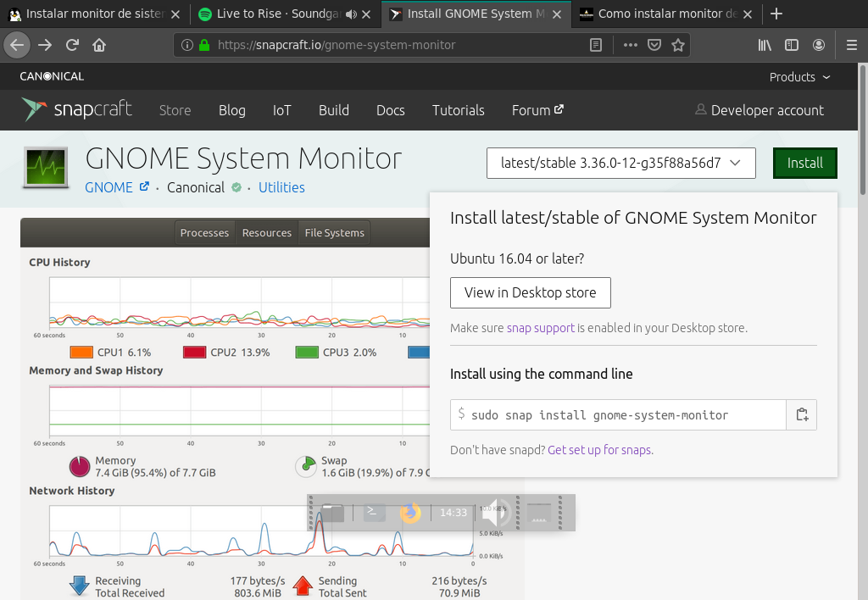Open the snap support link
Image resolution: width=868 pixels, height=600 pixels.
tap(541, 328)
